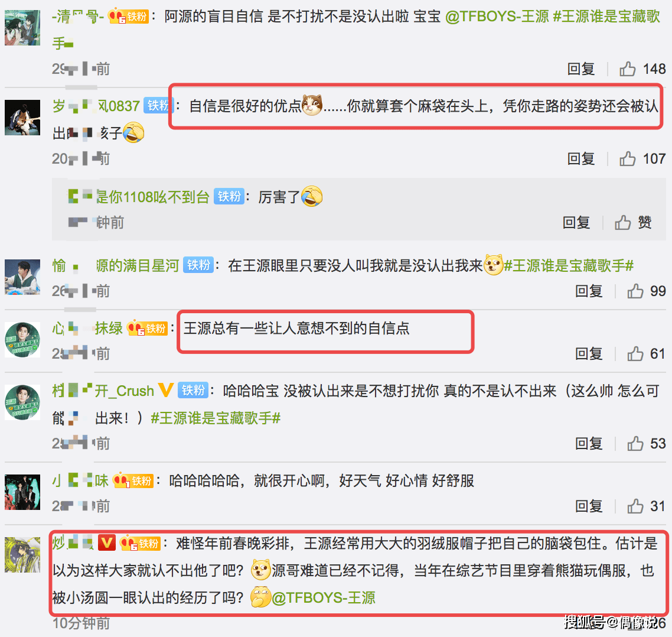The image size is (672, 637).
Task: Open the last commenter's anime avatar
Action: coord(22,554)
